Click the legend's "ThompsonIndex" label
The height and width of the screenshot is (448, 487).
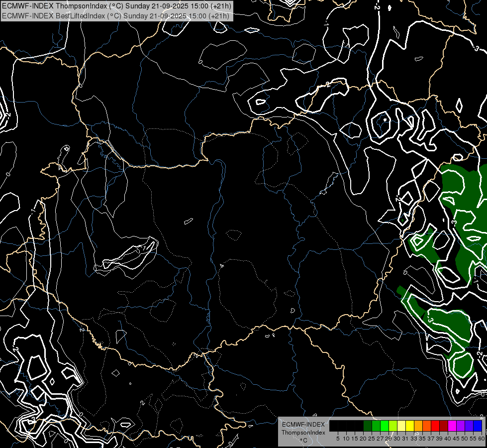coord(303,433)
